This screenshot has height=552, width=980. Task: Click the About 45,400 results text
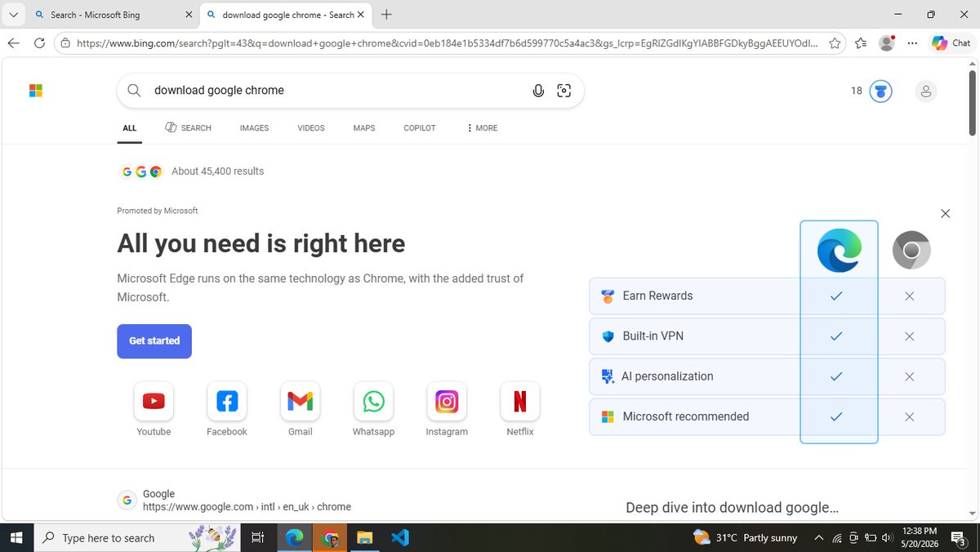(x=217, y=171)
